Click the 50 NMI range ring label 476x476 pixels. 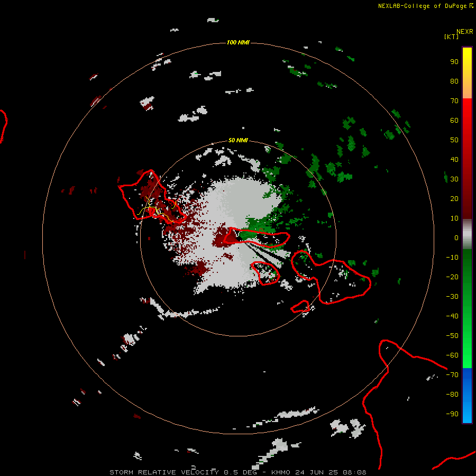[238, 140]
